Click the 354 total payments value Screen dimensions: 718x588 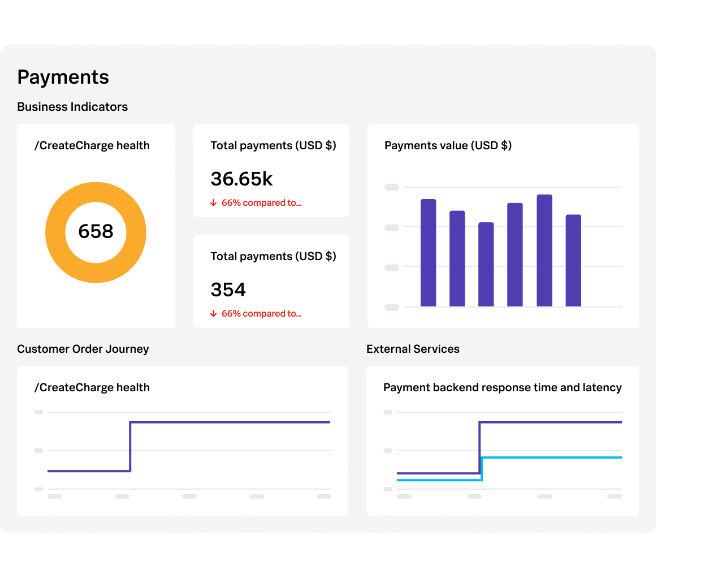pos(228,290)
